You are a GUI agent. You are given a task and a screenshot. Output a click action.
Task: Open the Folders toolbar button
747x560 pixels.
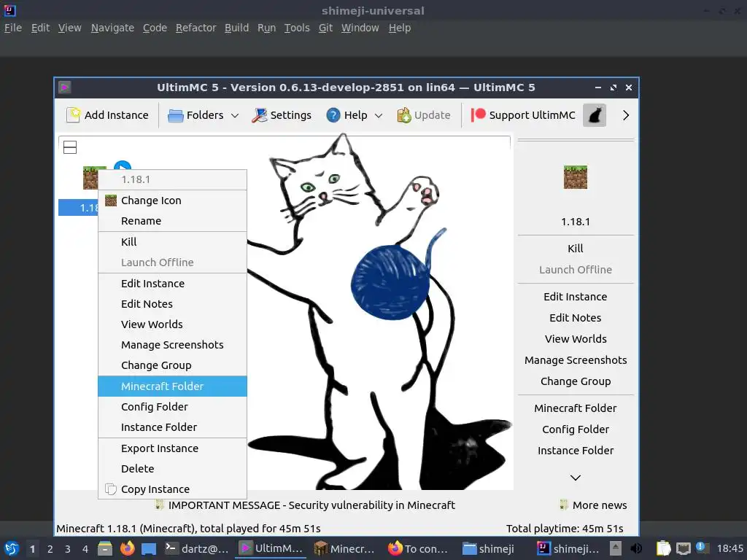point(196,115)
